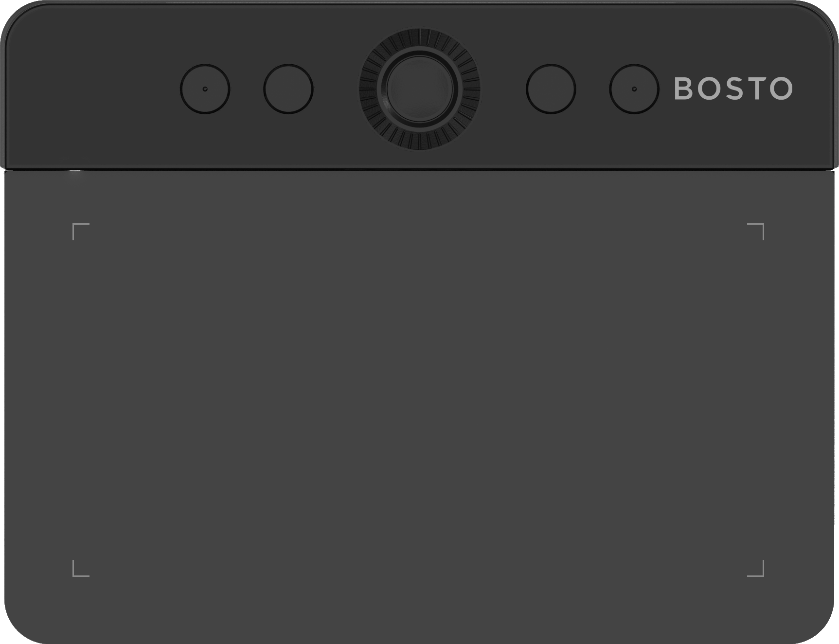
Task: Click the tiny dot on rightmost key
Action: click(x=634, y=89)
